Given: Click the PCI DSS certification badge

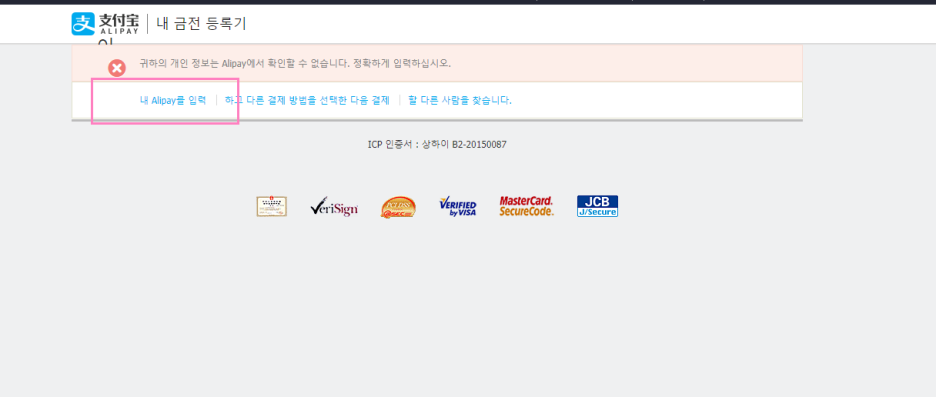Looking at the screenshot, I should [398, 207].
